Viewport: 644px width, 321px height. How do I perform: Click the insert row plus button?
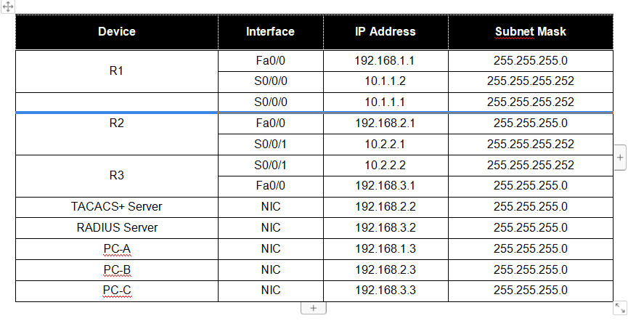314,308
